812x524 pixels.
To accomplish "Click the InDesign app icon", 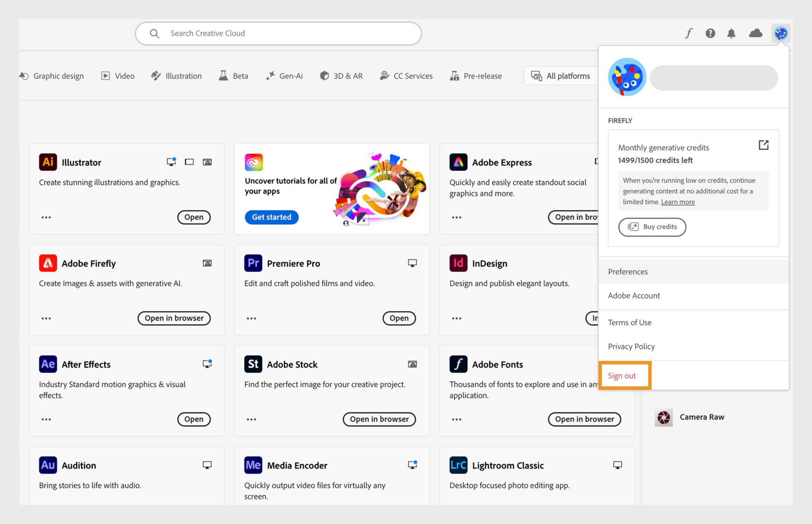I will pos(459,262).
